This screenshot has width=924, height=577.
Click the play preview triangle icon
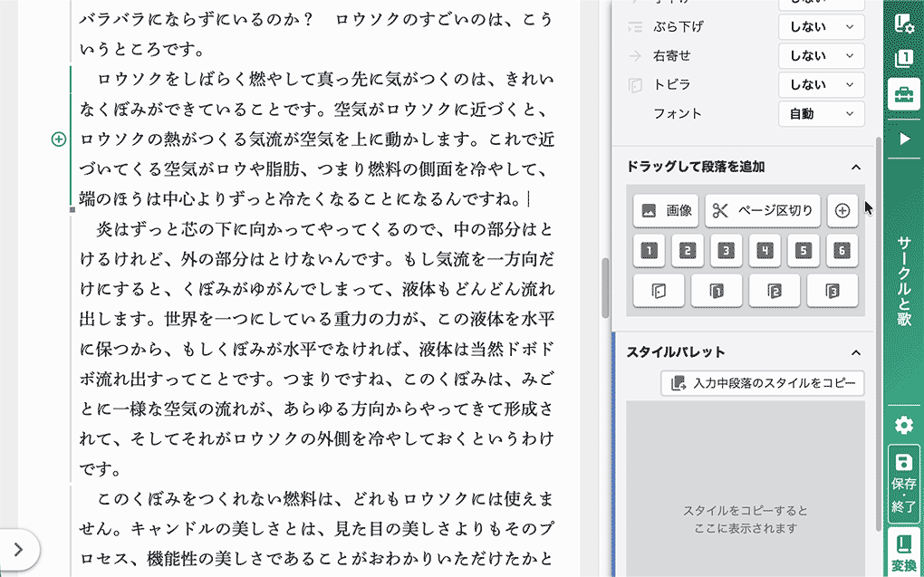(x=903, y=139)
